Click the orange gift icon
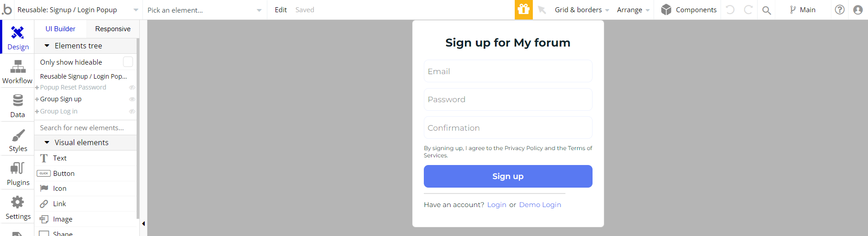 click(x=524, y=9)
